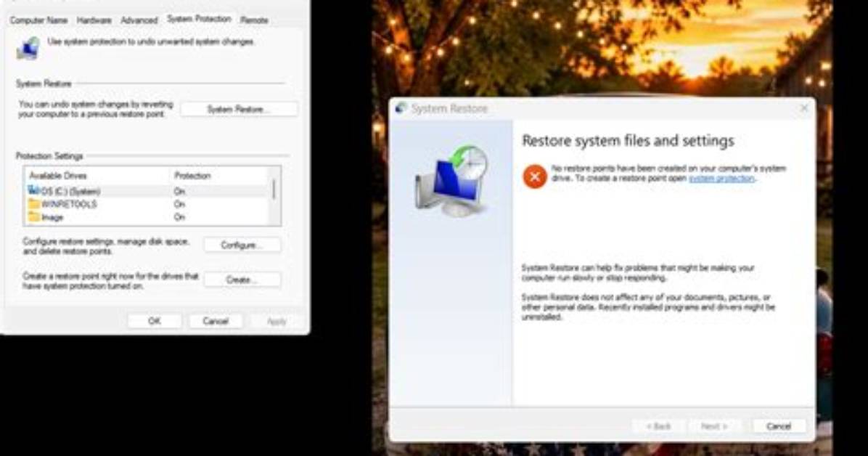Click the On status for Image
868x456 pixels.
point(179,217)
